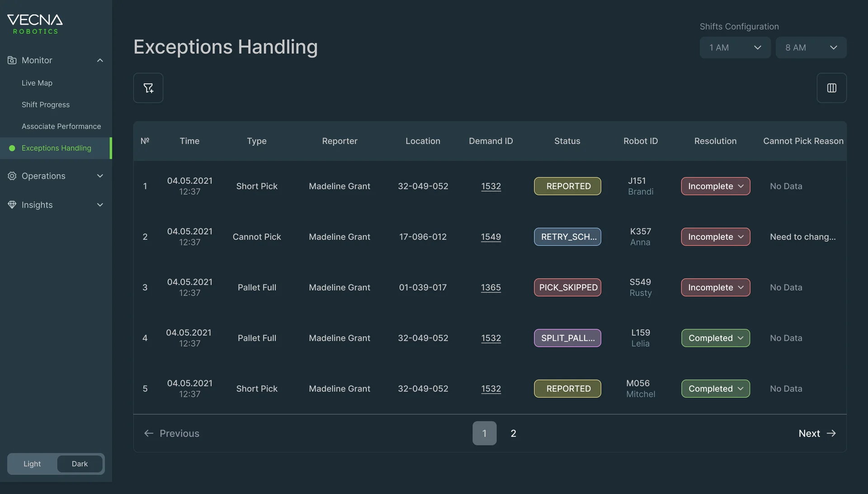Switch to Light theme
The image size is (868, 494).
click(x=32, y=464)
